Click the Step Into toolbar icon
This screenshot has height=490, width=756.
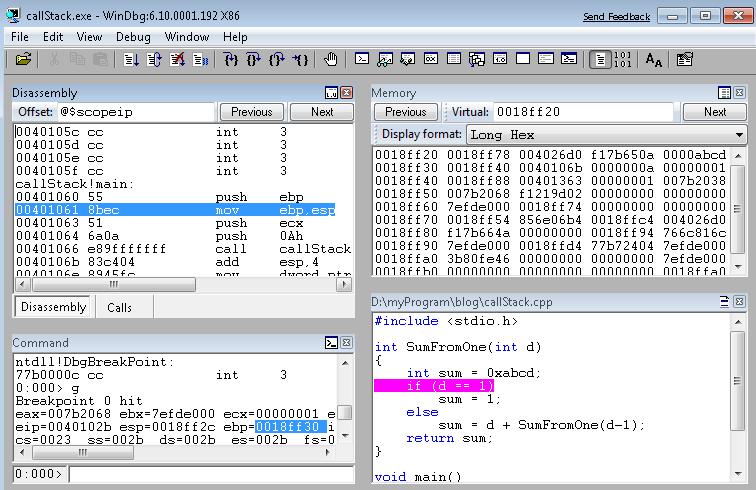pos(230,60)
